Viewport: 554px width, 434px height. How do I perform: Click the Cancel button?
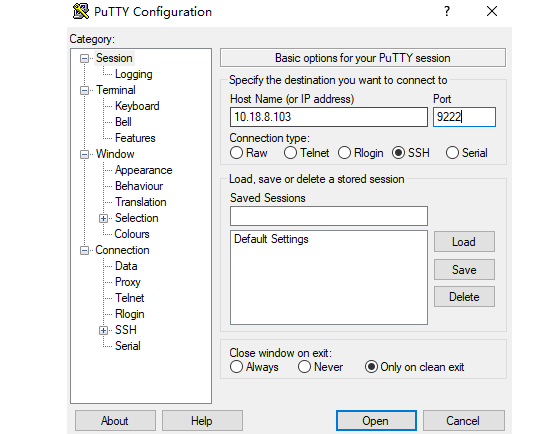[x=464, y=421]
